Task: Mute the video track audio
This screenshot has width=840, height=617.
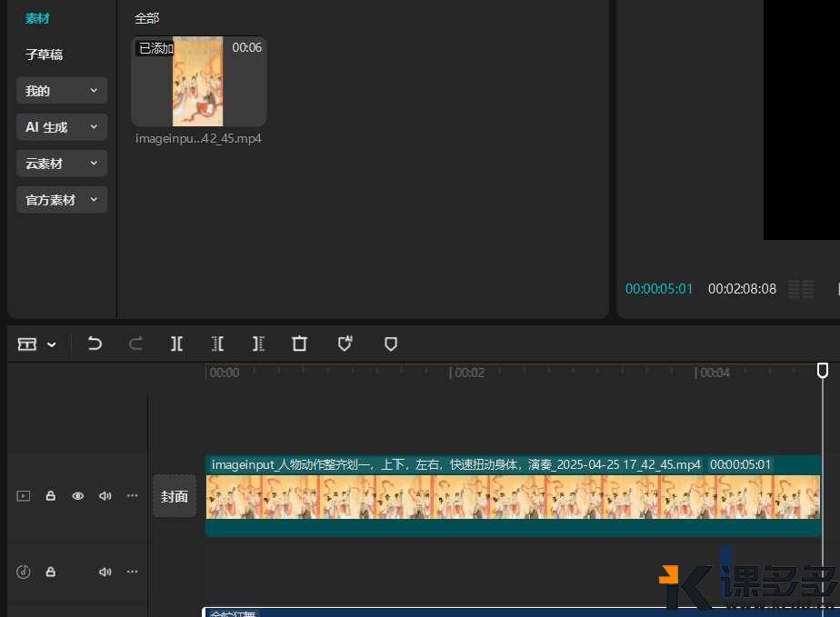Action: click(x=105, y=496)
